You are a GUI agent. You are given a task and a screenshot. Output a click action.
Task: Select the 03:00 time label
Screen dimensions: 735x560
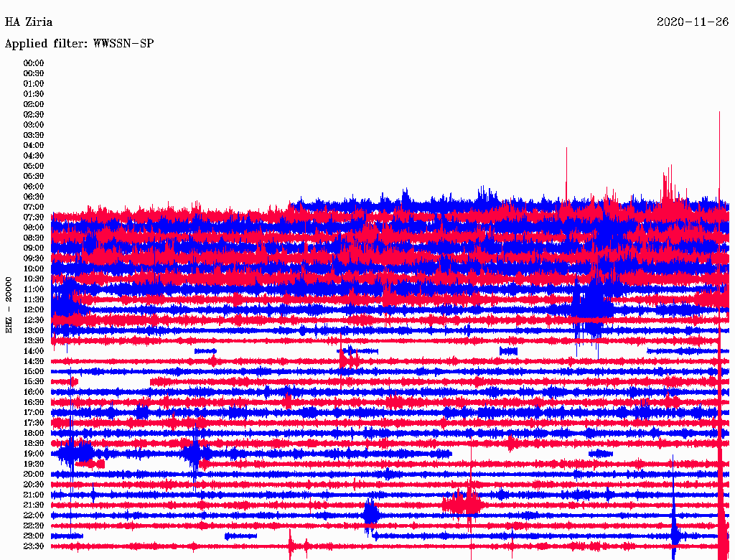pos(34,125)
